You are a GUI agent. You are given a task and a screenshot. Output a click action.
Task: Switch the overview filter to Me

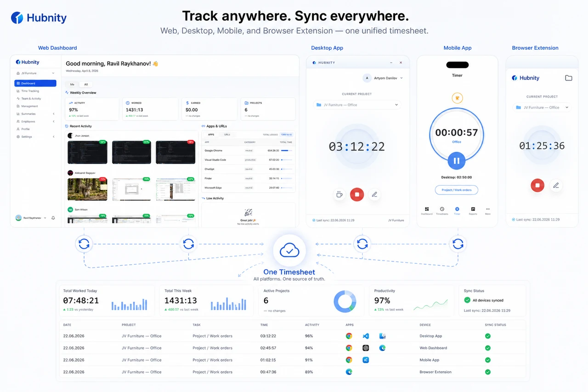pos(72,85)
